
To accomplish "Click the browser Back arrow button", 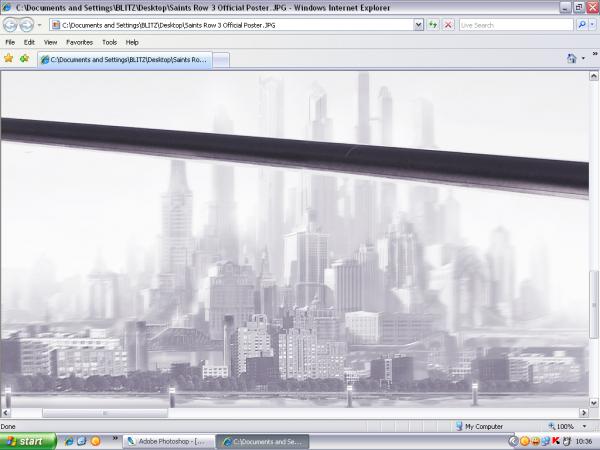I will 11,25.
